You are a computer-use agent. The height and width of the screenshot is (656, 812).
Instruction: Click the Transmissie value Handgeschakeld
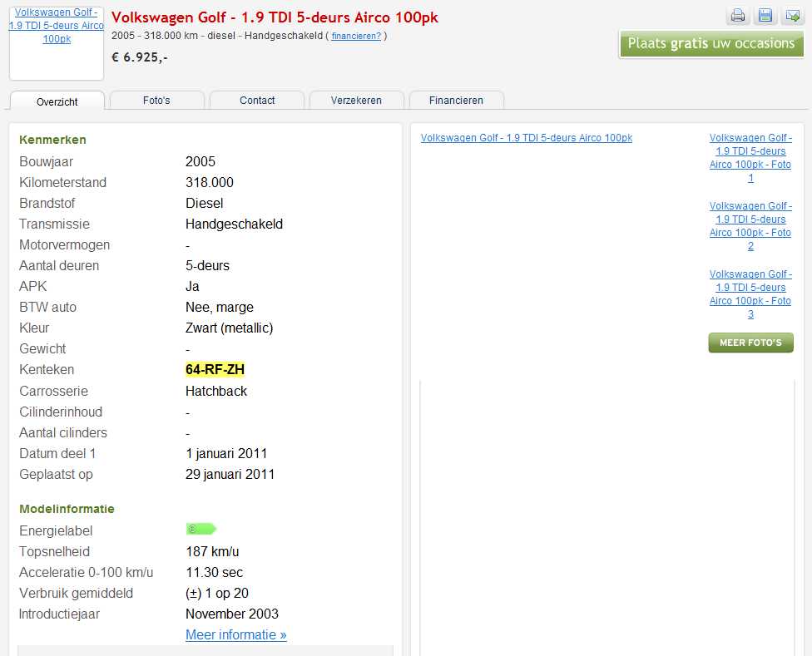234,224
